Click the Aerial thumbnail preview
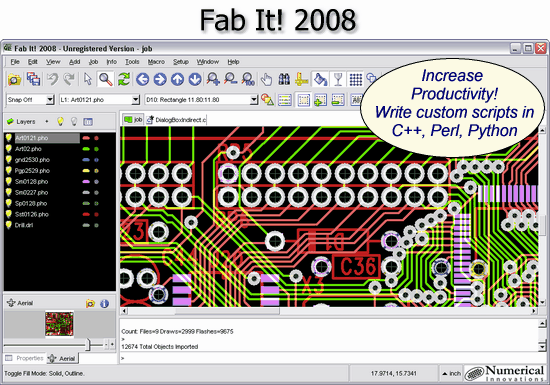The image size is (550, 385). [x=59, y=324]
